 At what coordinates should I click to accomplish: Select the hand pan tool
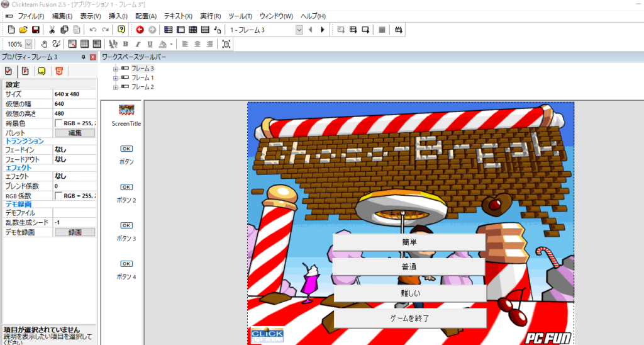[44, 44]
